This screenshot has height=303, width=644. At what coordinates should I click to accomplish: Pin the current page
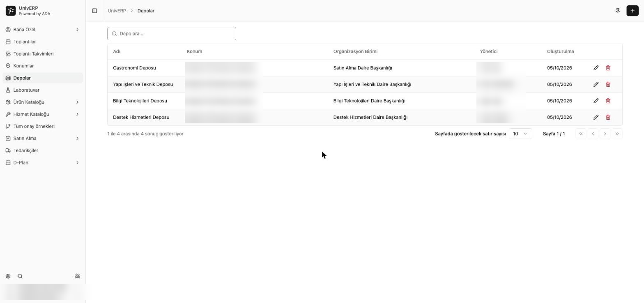[x=618, y=11]
